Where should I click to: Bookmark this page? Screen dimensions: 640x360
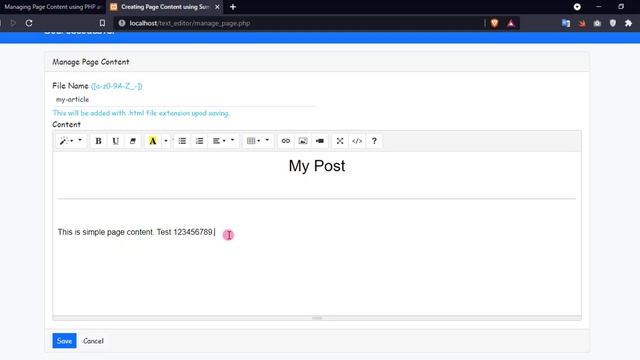tap(102, 23)
